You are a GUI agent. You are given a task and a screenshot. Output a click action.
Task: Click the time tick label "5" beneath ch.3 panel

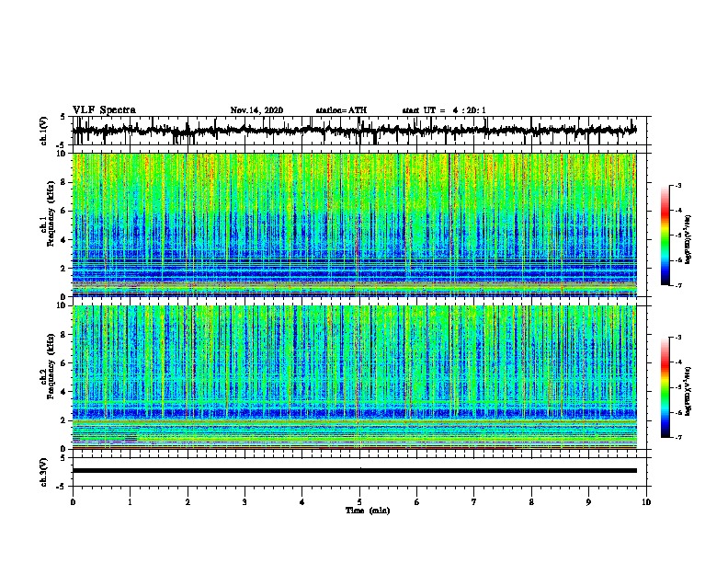click(359, 502)
